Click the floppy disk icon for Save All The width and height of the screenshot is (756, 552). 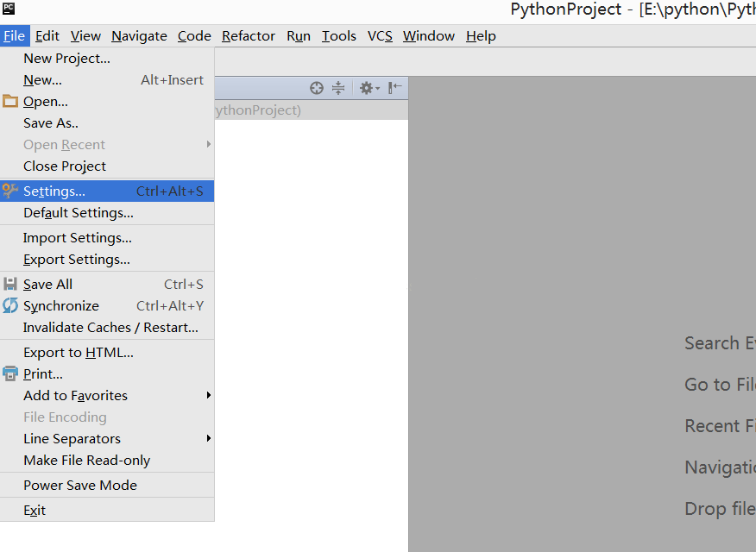[x=10, y=284]
